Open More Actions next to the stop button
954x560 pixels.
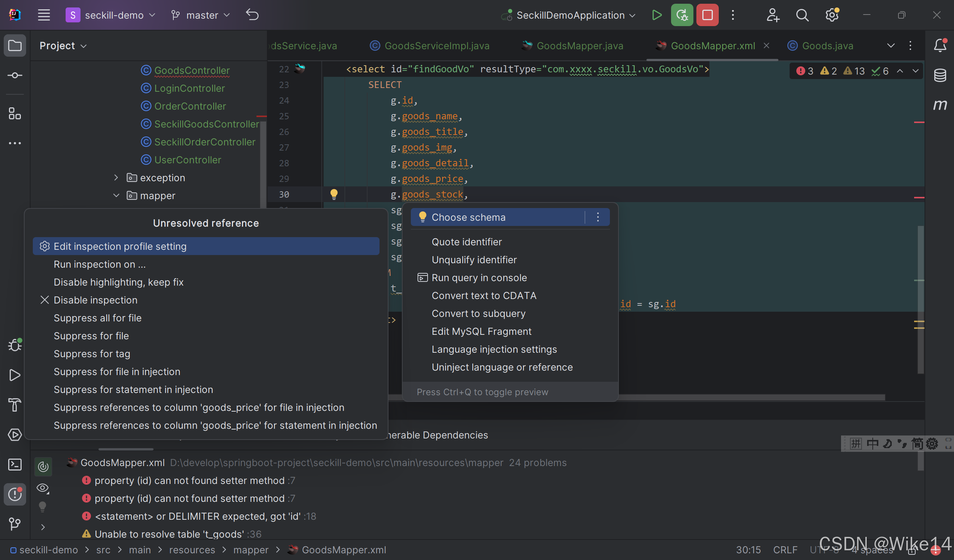click(x=733, y=15)
